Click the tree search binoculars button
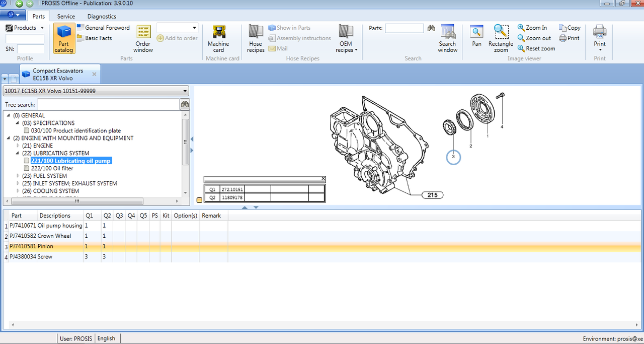This screenshot has width=644, height=344. (x=185, y=104)
